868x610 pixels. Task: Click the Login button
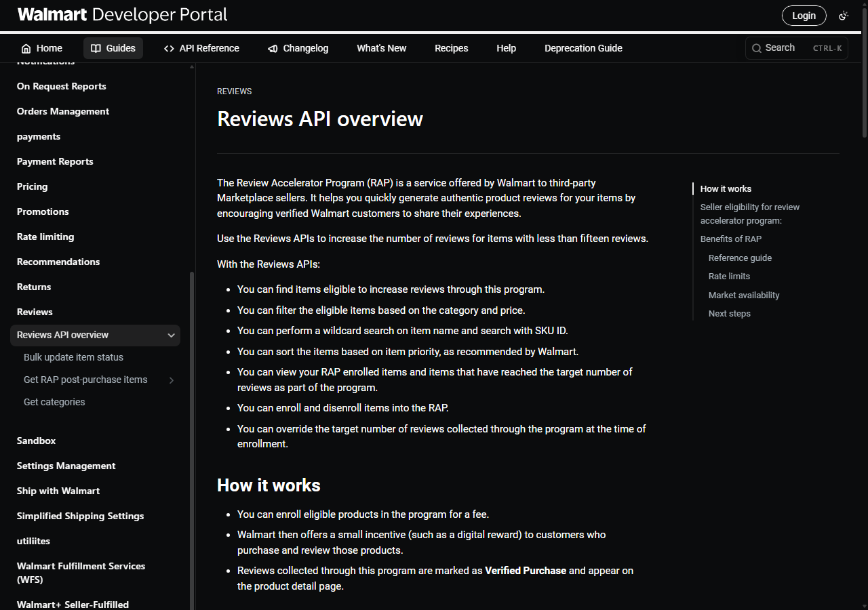(x=804, y=16)
